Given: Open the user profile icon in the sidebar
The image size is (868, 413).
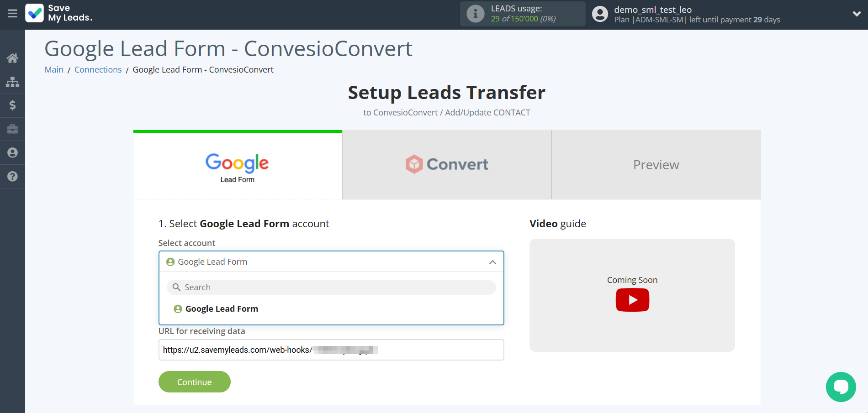Looking at the screenshot, I should [x=12, y=153].
